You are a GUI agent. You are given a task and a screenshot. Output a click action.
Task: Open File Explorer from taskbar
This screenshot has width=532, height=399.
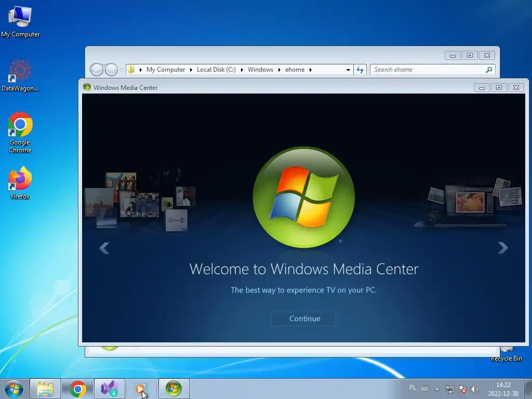pos(45,389)
